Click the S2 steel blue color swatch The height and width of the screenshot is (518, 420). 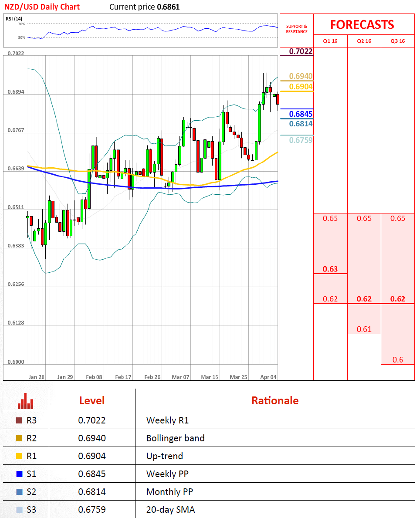pos(19,491)
